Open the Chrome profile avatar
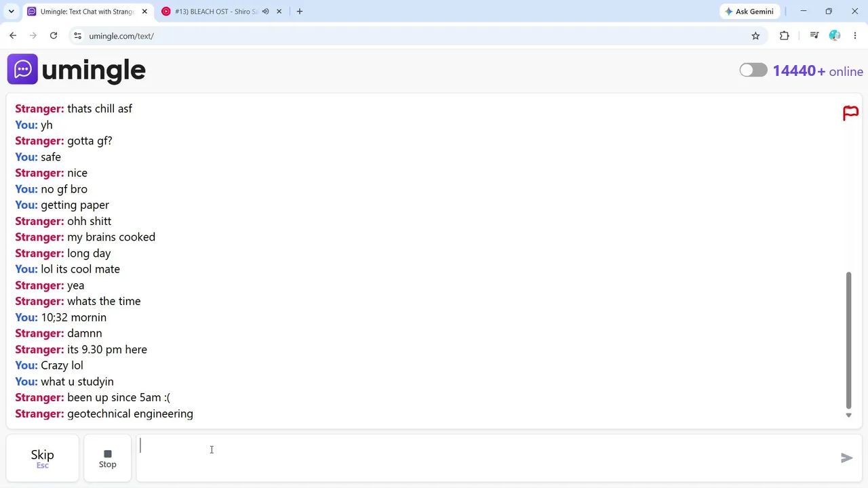The image size is (868, 488). point(835,36)
